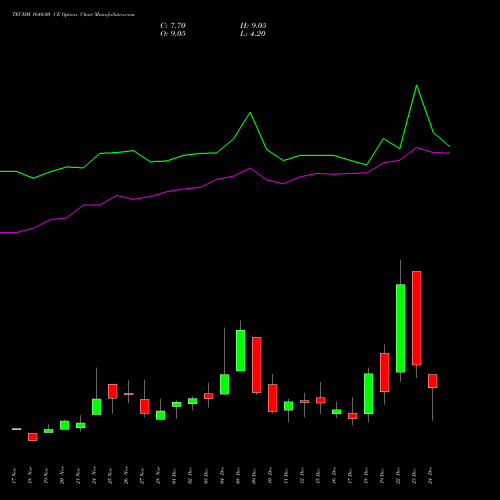Click the '15 Dec' date axis label
Viewport: 500px width, 500px height.
point(318,476)
